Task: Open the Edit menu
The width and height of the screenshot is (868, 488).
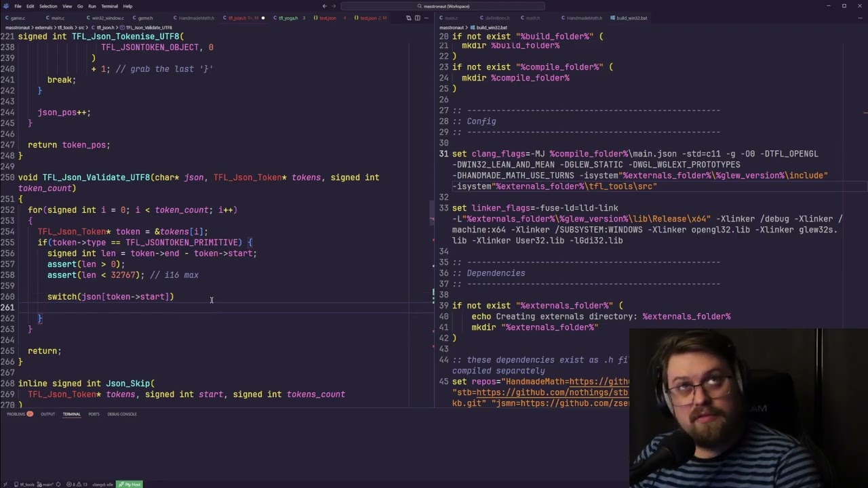Action: click(31, 6)
